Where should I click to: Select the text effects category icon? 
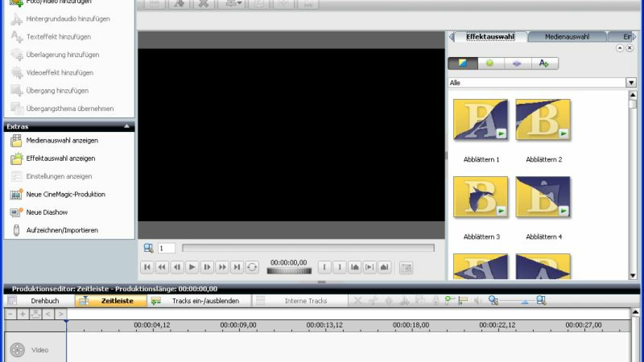pos(544,63)
